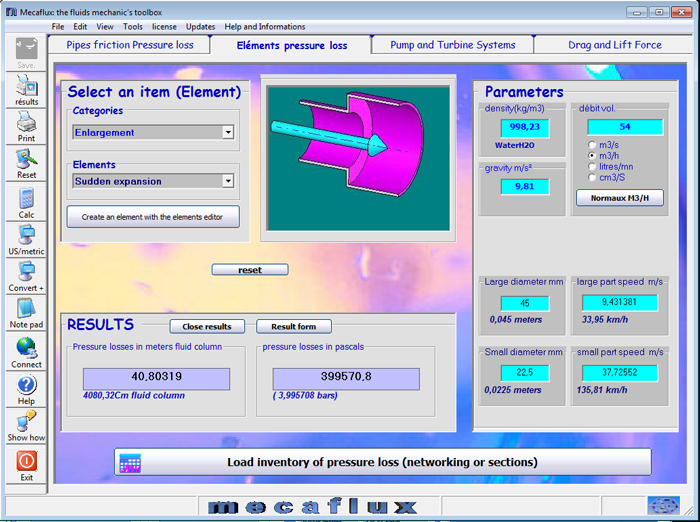Click the mecaflux logo in status bar
The width and height of the screenshot is (700, 522).
[312, 507]
